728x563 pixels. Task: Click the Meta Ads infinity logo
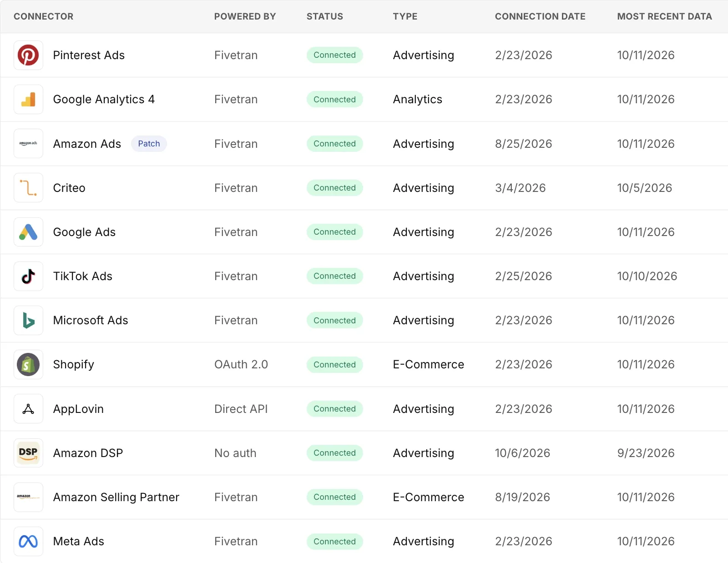[28, 541]
